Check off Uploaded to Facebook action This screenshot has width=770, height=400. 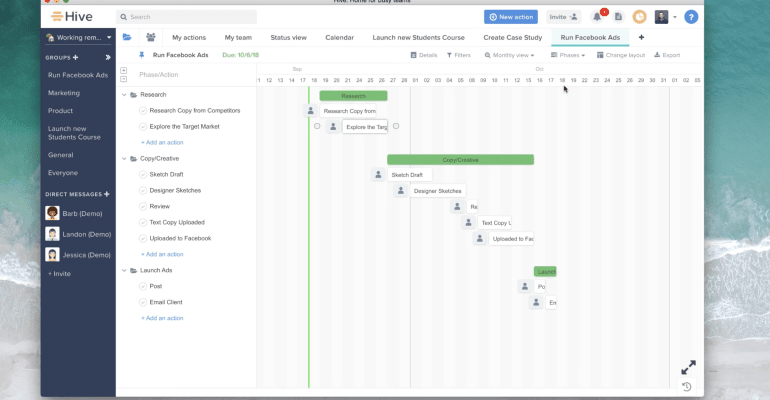point(143,239)
